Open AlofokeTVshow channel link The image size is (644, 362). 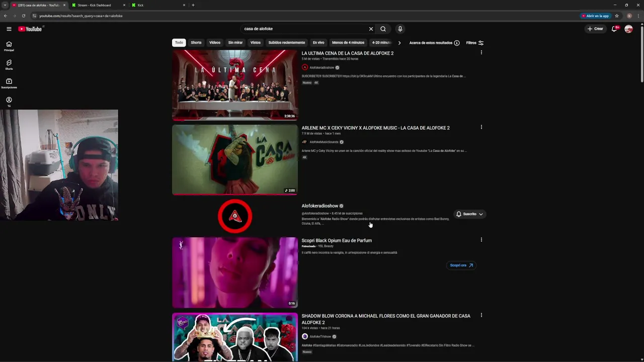click(x=320, y=337)
